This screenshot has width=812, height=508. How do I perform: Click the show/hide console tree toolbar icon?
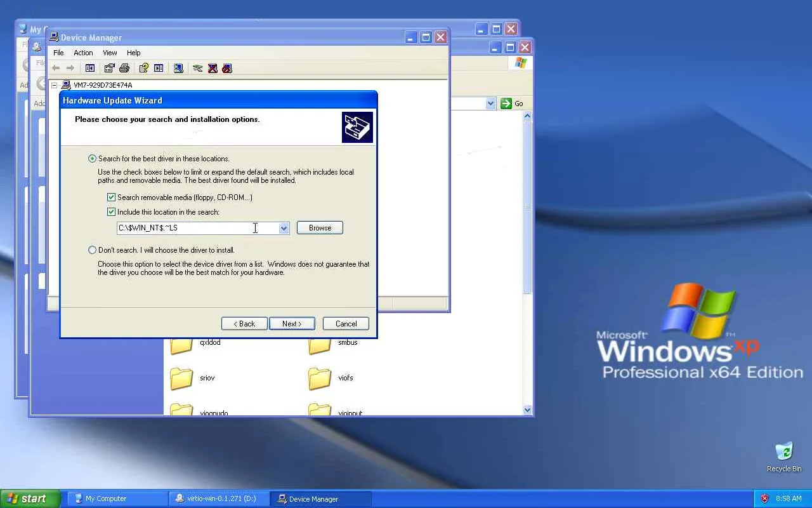click(x=90, y=68)
